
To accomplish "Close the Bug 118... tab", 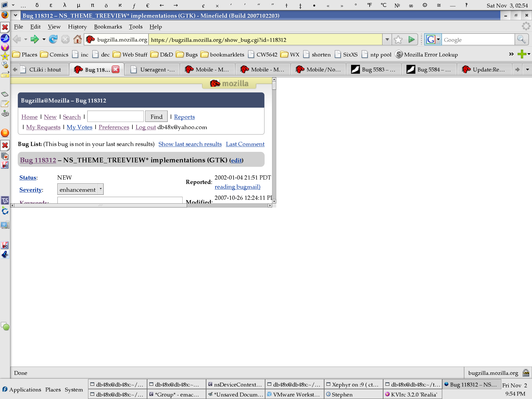I will [x=116, y=69].
